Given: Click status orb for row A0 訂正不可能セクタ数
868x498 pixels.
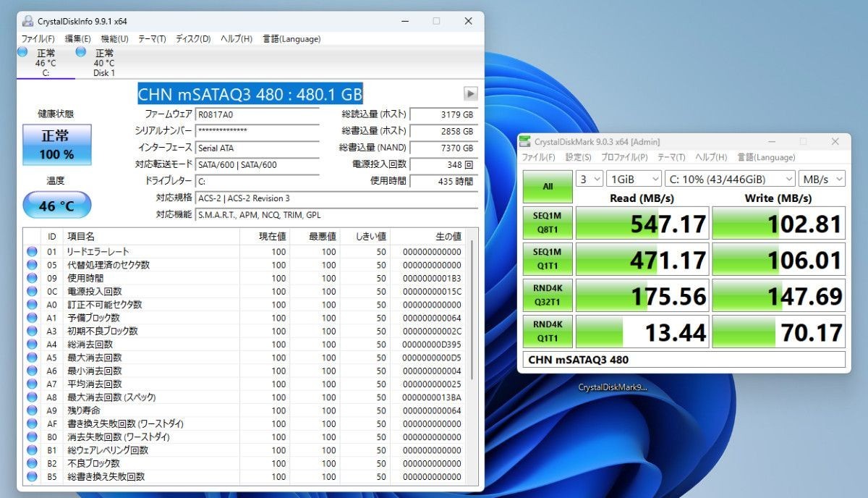Looking at the screenshot, I should 32,305.
